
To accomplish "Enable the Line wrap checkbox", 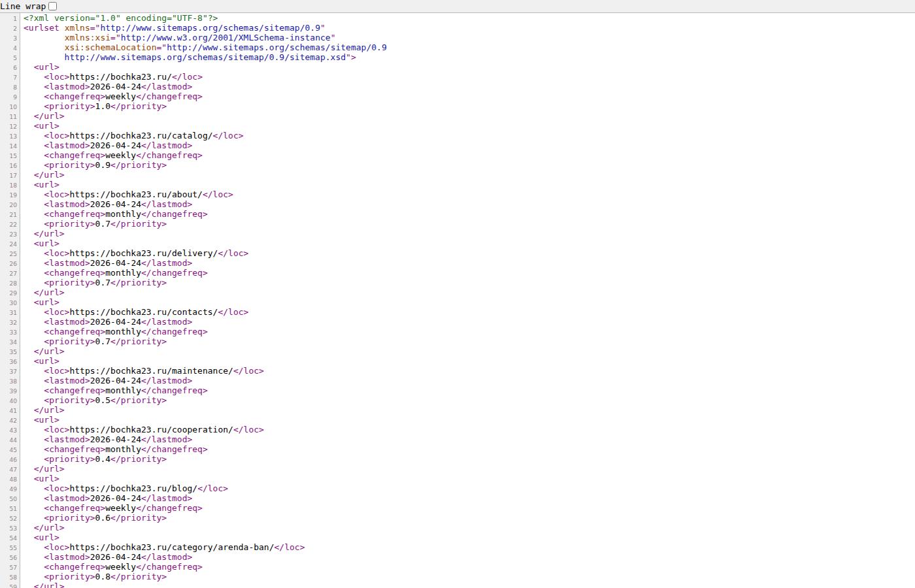I will (53, 6).
